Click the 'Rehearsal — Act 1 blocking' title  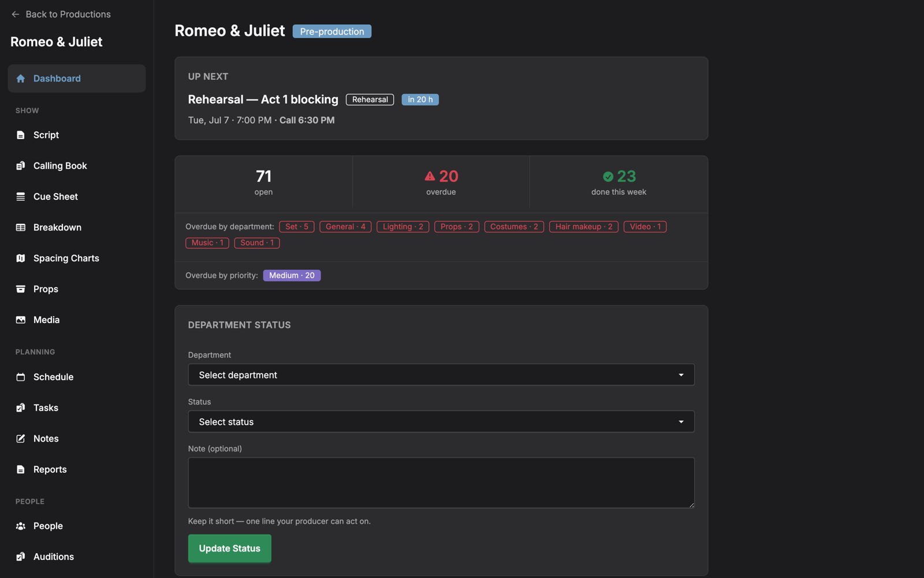pyautogui.click(x=263, y=99)
